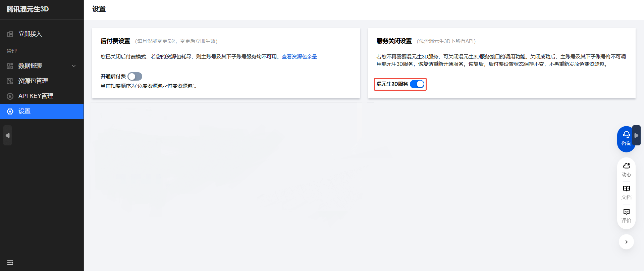The width and height of the screenshot is (644, 271).
Task: Click the 腾讯混元生3D logo title
Action: (x=28, y=9)
